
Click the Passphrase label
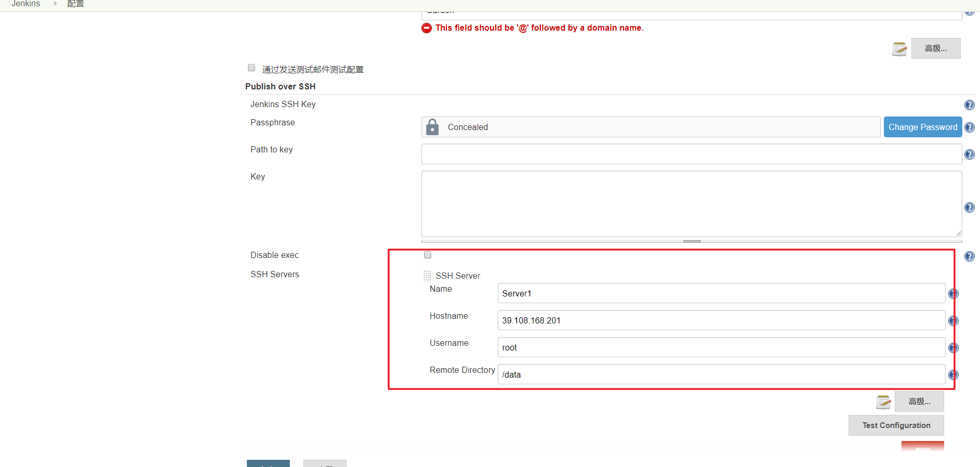pyautogui.click(x=273, y=122)
